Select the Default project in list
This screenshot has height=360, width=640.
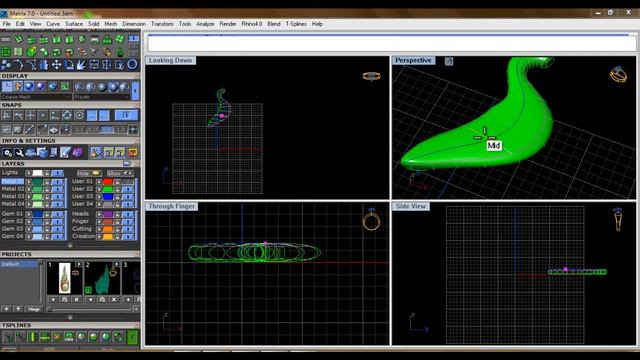(x=20, y=264)
